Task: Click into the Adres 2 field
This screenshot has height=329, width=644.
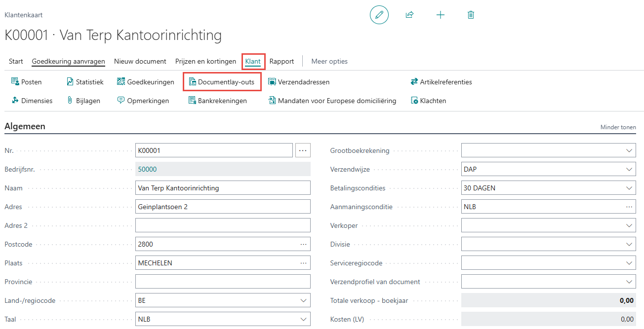Action: coord(222,225)
